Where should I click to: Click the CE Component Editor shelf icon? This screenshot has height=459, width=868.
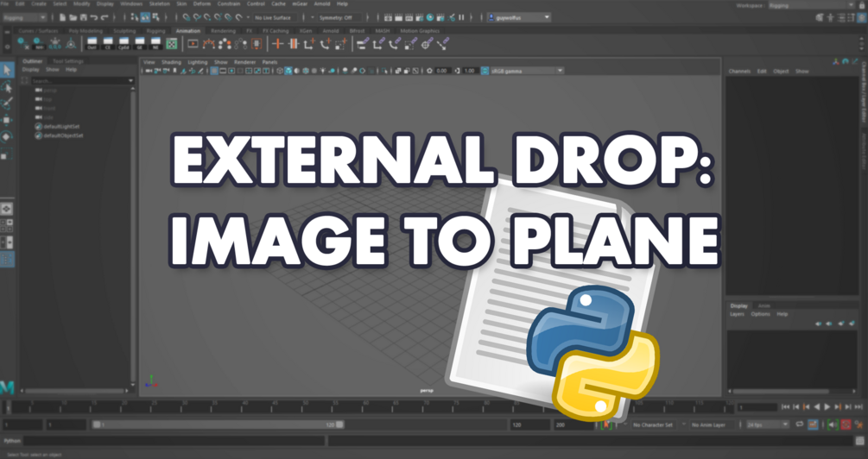click(x=108, y=44)
